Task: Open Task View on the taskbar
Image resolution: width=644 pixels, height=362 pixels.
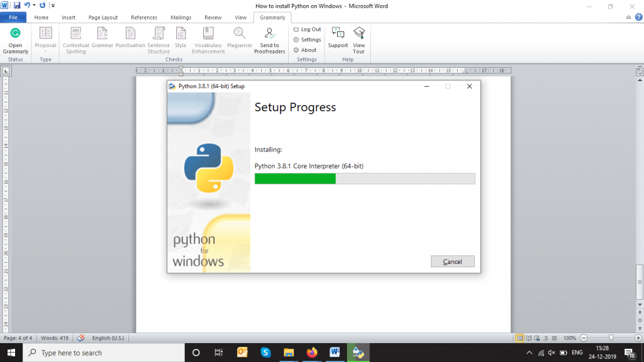Action: 218,353
